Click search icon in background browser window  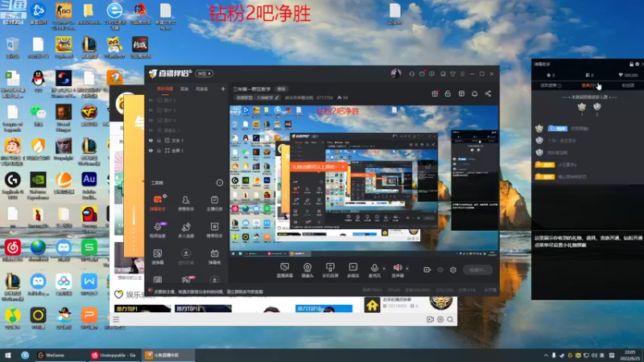[450, 319]
